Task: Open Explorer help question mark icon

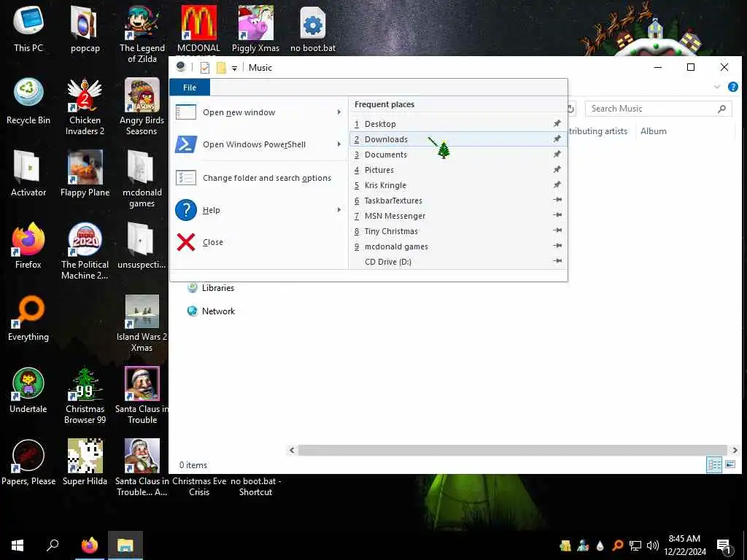Action: click(732, 87)
